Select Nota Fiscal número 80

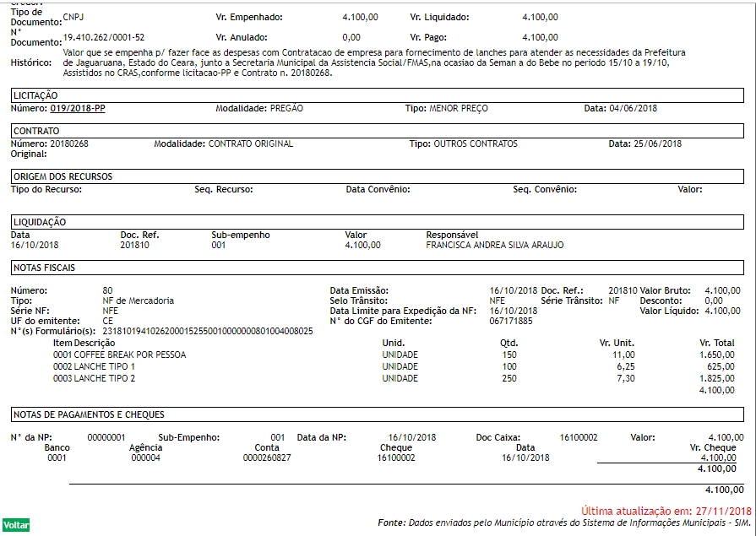click(x=107, y=290)
